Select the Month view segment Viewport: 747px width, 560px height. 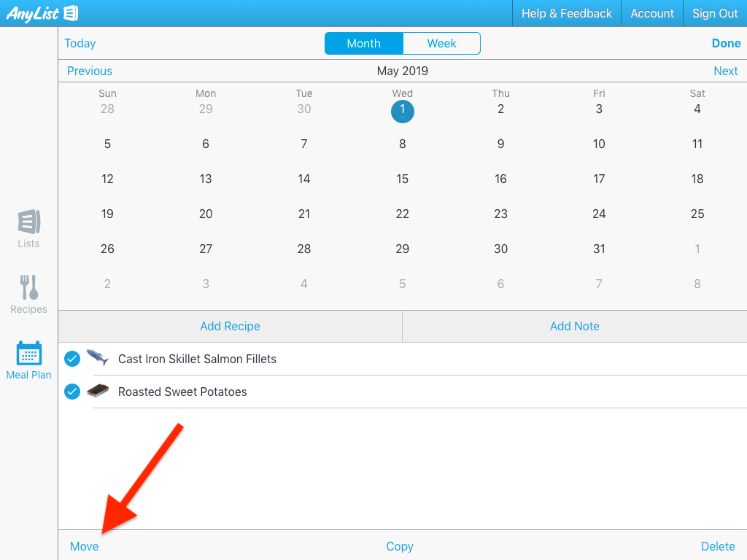tap(363, 44)
